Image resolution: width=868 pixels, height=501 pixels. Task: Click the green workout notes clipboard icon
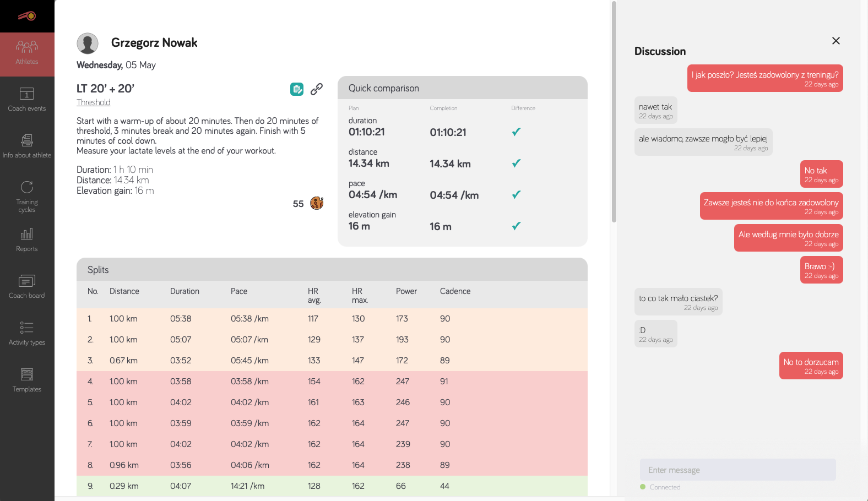tap(297, 89)
